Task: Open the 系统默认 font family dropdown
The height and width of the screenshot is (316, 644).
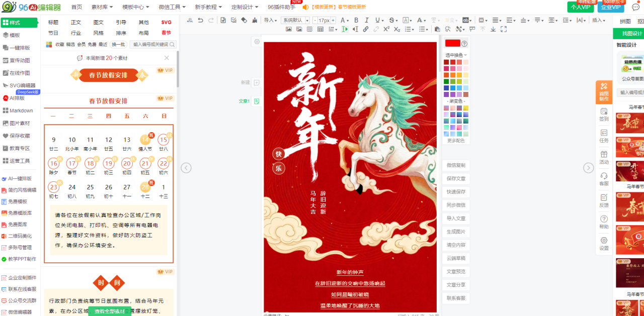Action: point(295,20)
